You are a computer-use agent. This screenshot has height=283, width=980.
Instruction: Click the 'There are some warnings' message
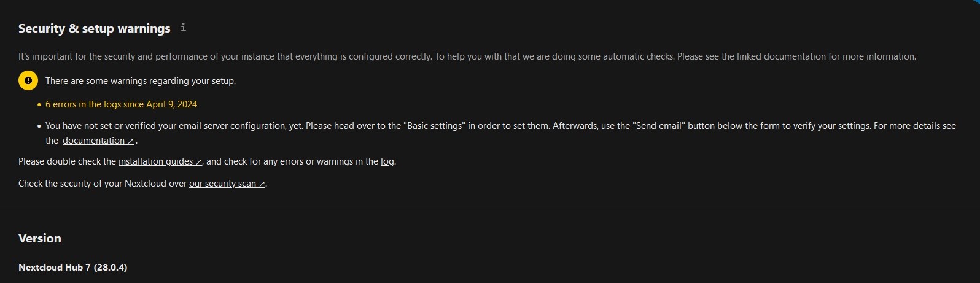(141, 81)
